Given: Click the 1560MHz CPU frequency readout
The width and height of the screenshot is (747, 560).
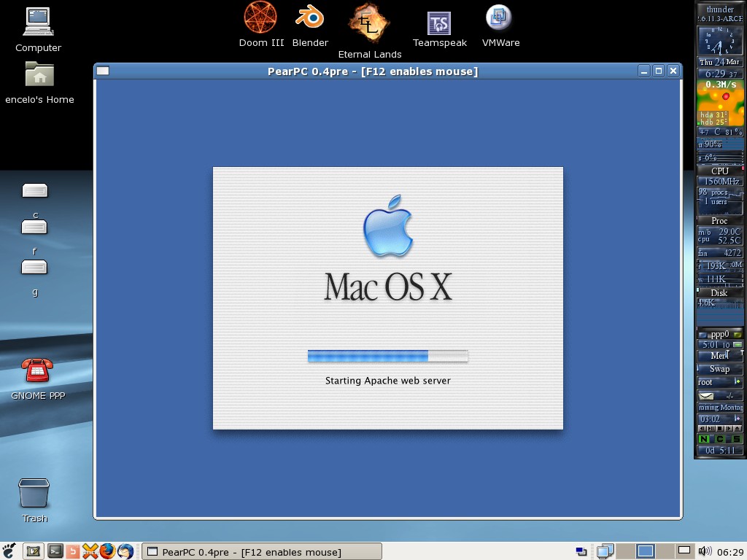Looking at the screenshot, I should pos(720,181).
